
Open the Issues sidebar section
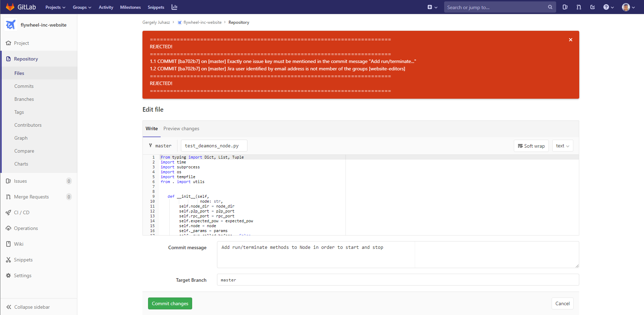[x=20, y=181]
